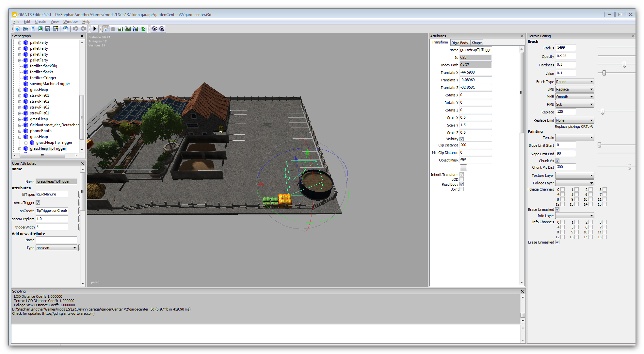
Task: Toggle the Visibility checkbox in Attributes
Action: click(462, 139)
